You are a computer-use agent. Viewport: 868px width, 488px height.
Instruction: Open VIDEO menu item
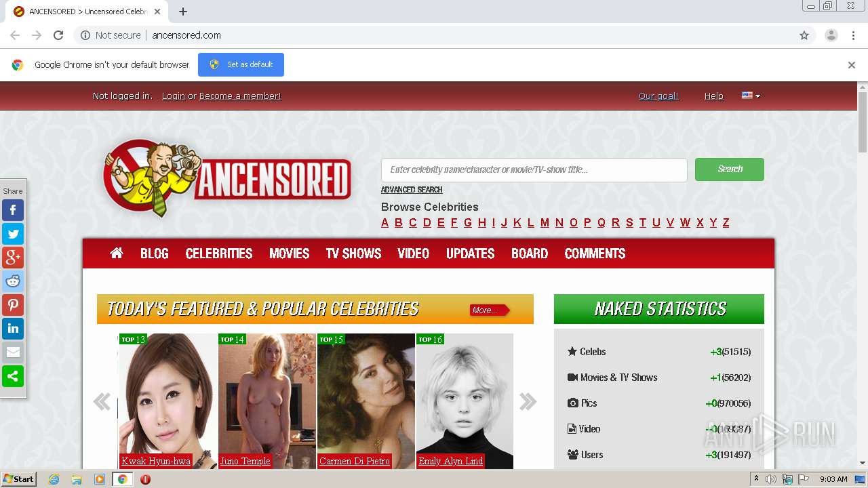coord(414,253)
